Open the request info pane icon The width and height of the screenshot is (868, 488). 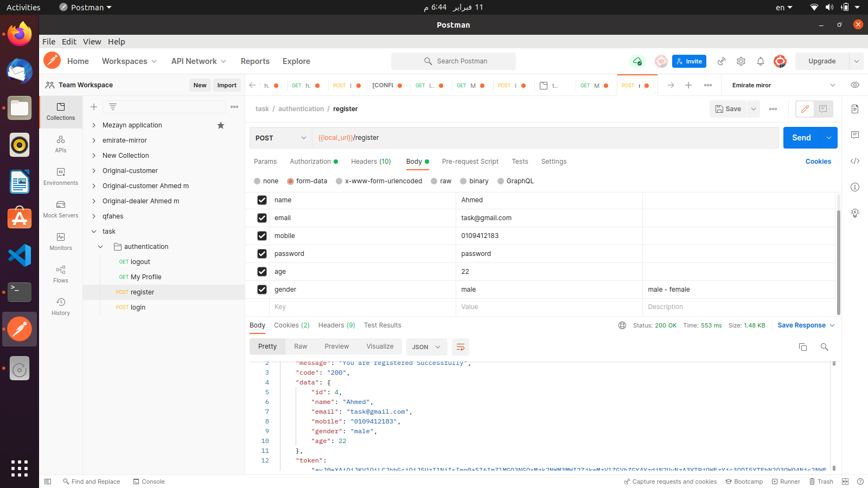(855, 187)
